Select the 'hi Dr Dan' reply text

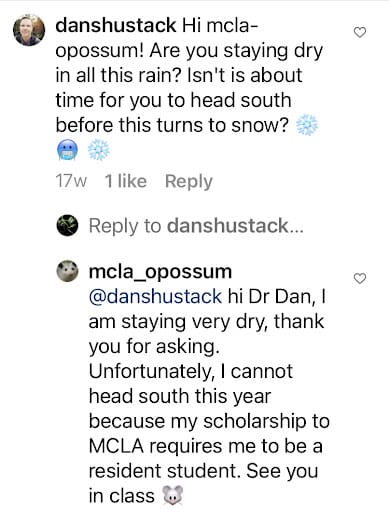click(x=271, y=296)
